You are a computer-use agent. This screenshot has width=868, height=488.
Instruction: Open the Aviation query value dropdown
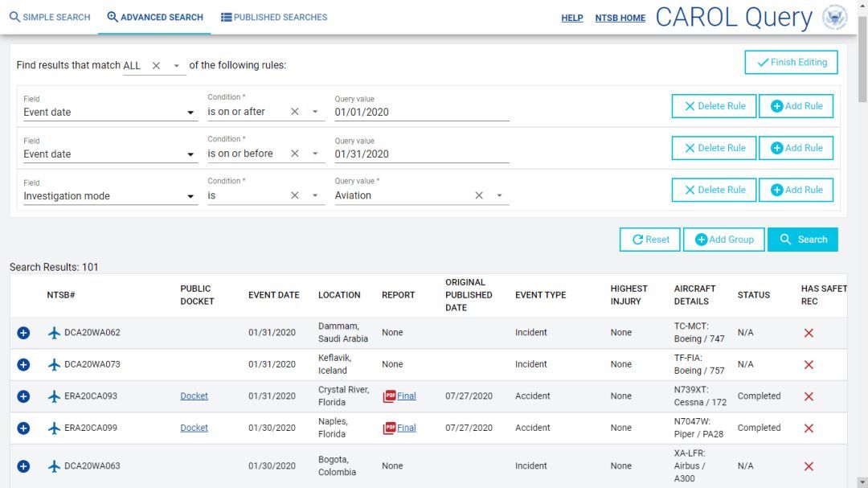(x=499, y=195)
